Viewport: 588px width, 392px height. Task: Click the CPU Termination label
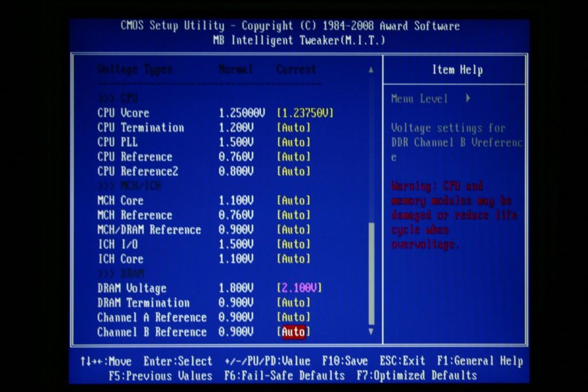point(141,128)
